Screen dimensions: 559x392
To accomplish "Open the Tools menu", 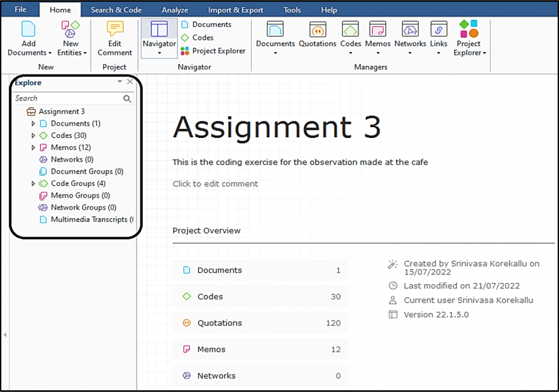I will tap(292, 9).
